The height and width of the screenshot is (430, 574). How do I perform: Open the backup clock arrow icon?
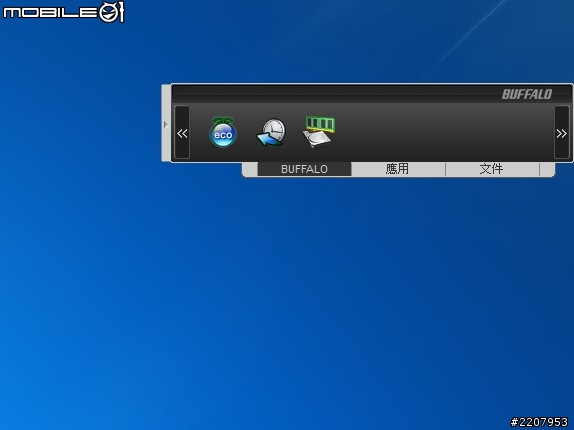[x=271, y=132]
